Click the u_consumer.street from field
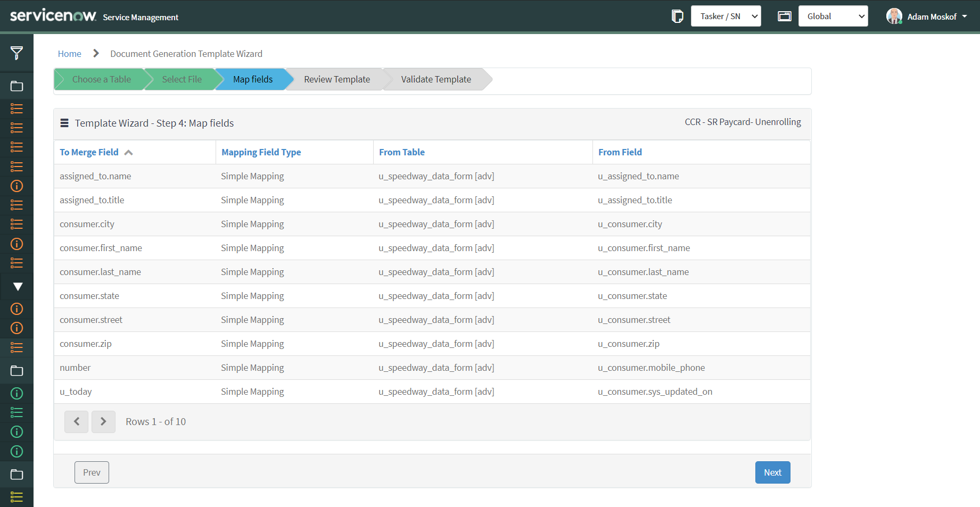980x507 pixels. coord(634,320)
